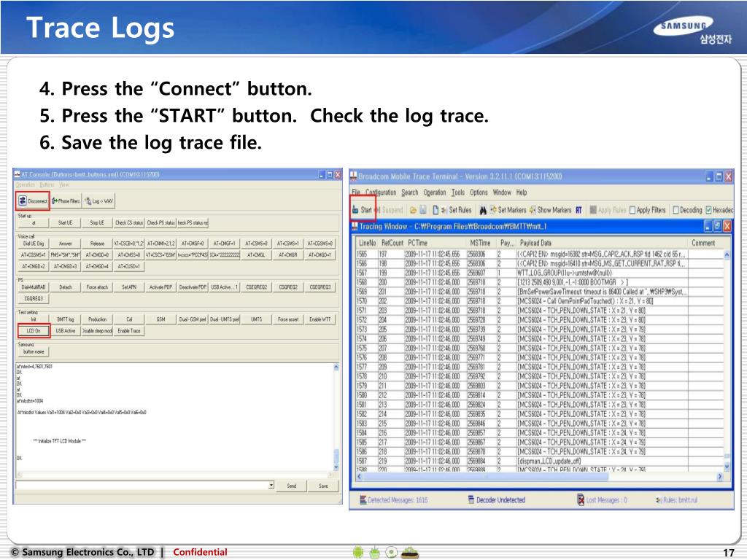Open the Options menu
Image resolution: width=747 pixels, height=560 pixels.
tap(479, 192)
